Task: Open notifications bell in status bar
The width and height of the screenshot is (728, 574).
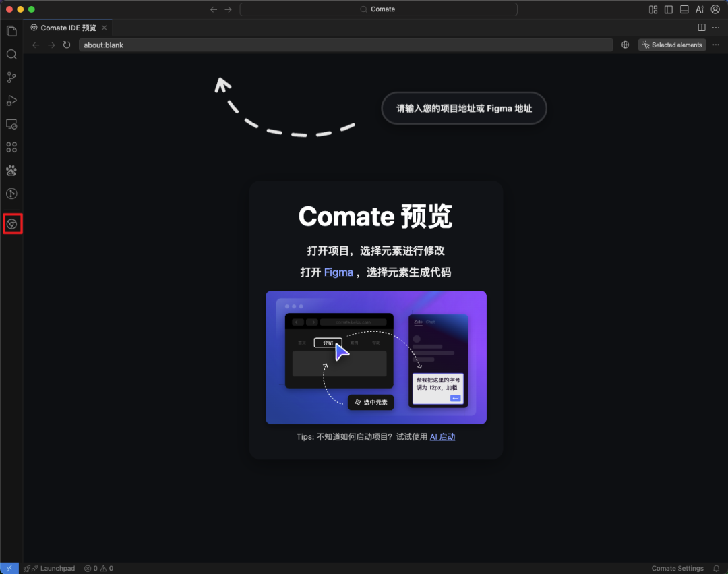Action: coord(717,569)
